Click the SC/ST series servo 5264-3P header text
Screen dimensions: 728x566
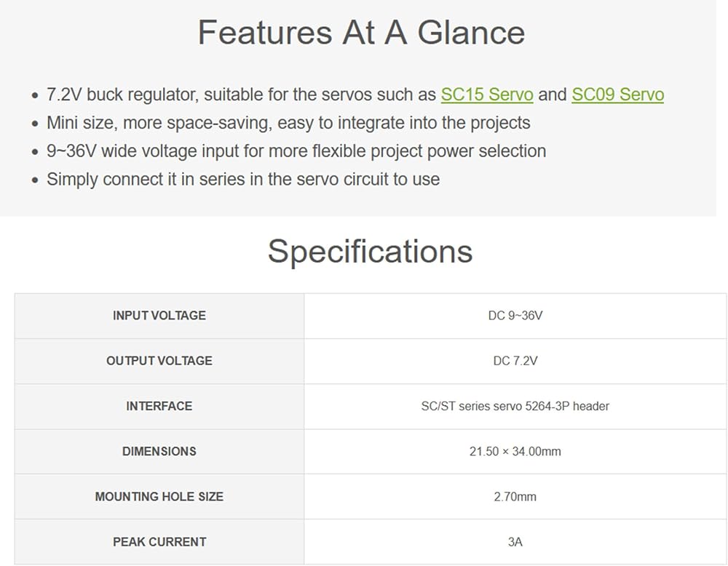[x=515, y=407]
